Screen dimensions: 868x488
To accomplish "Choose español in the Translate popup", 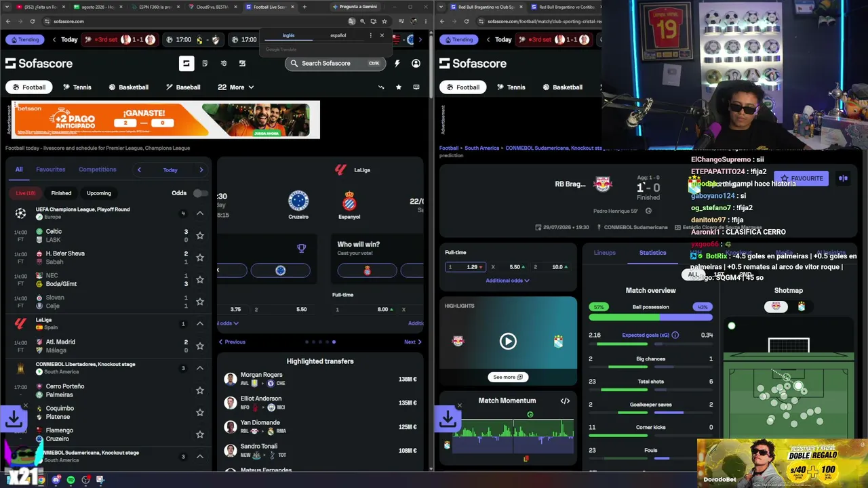I will coord(338,35).
